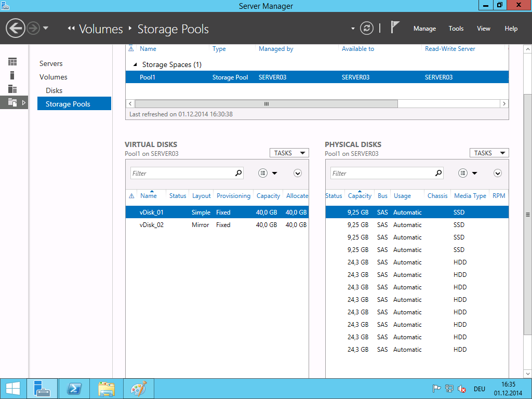Open the Local Server sidebar icon

(12, 75)
